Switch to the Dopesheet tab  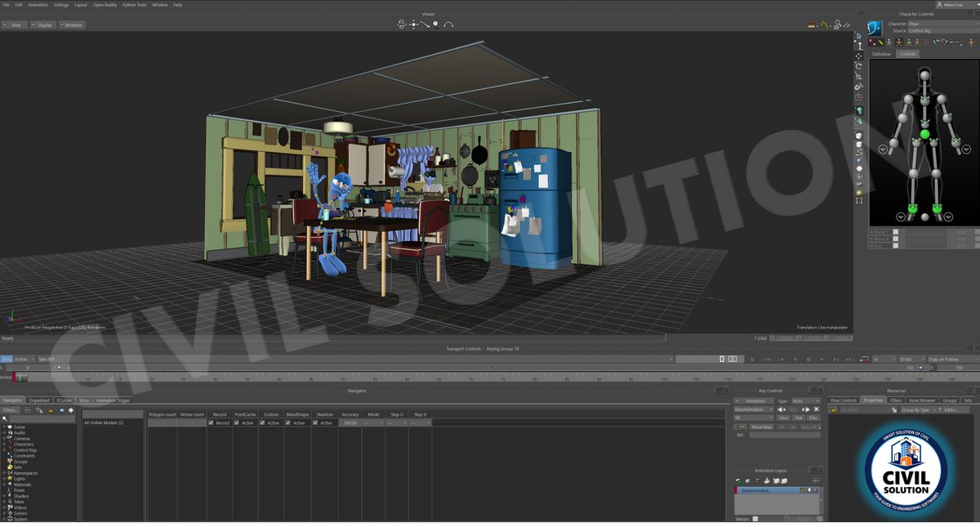coord(39,400)
